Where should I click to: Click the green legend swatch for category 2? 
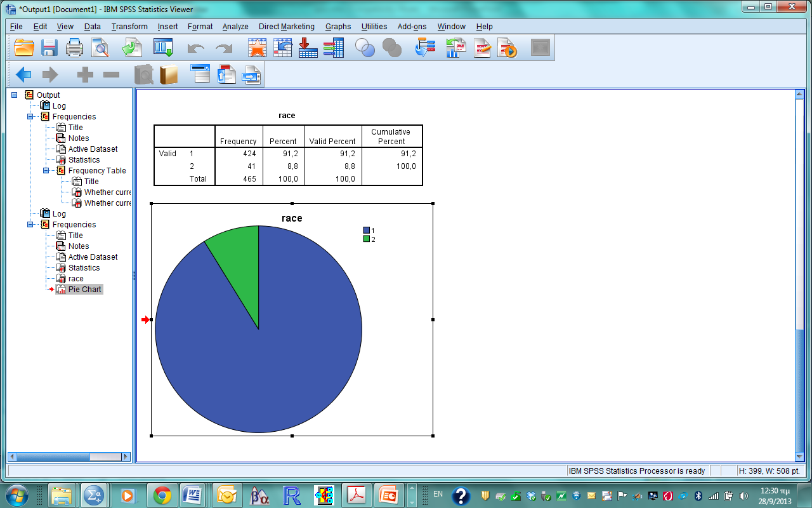tap(366, 239)
